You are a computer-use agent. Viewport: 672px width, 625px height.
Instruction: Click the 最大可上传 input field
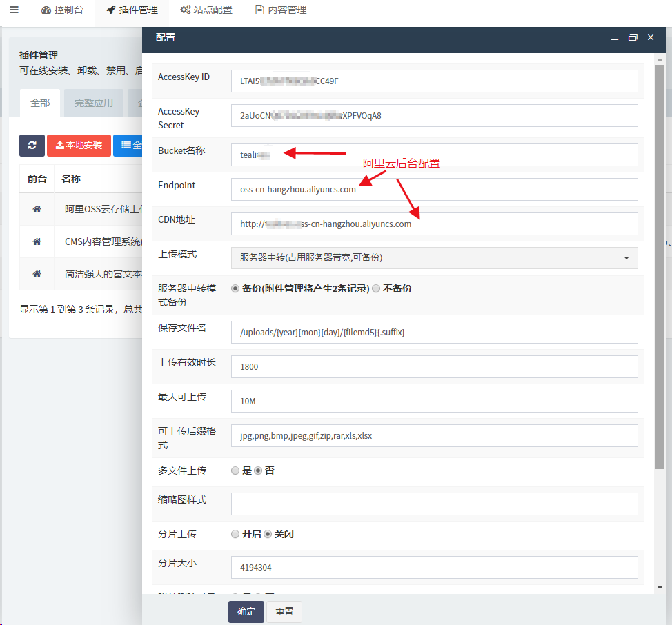(434, 401)
